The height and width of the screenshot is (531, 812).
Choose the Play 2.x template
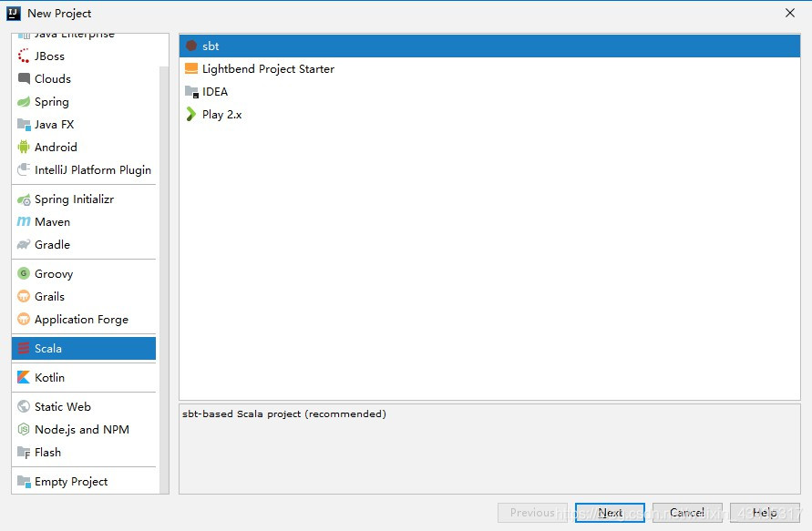click(x=489, y=115)
